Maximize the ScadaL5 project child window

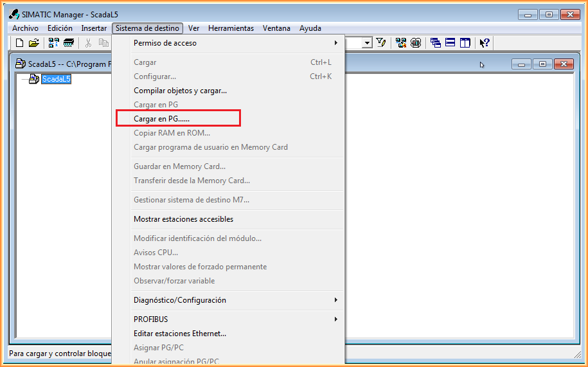point(543,64)
